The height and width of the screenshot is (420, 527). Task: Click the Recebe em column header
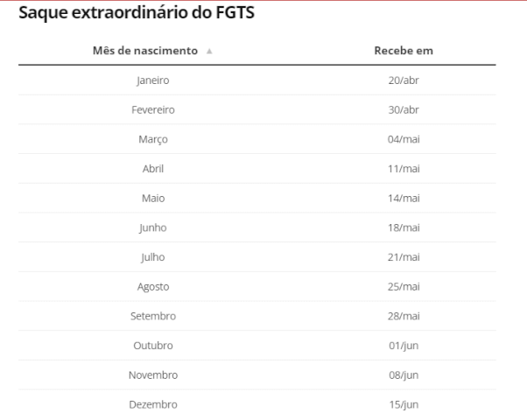tap(404, 51)
